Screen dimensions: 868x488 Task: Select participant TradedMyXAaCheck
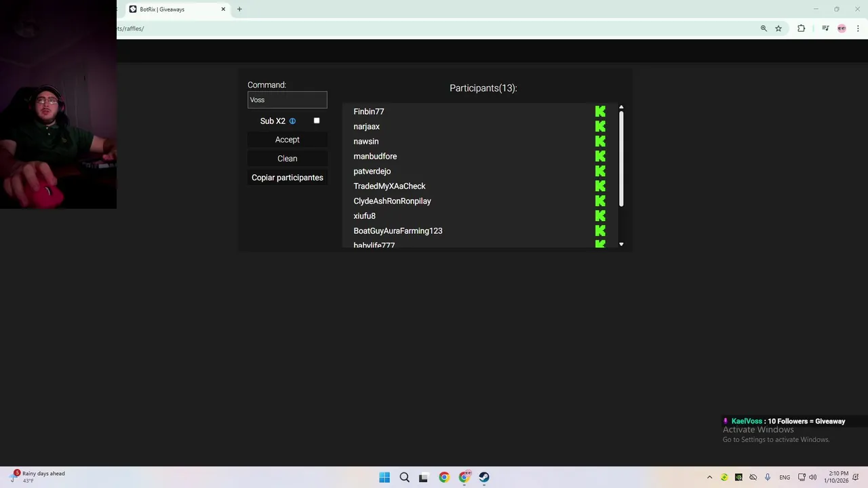389,186
